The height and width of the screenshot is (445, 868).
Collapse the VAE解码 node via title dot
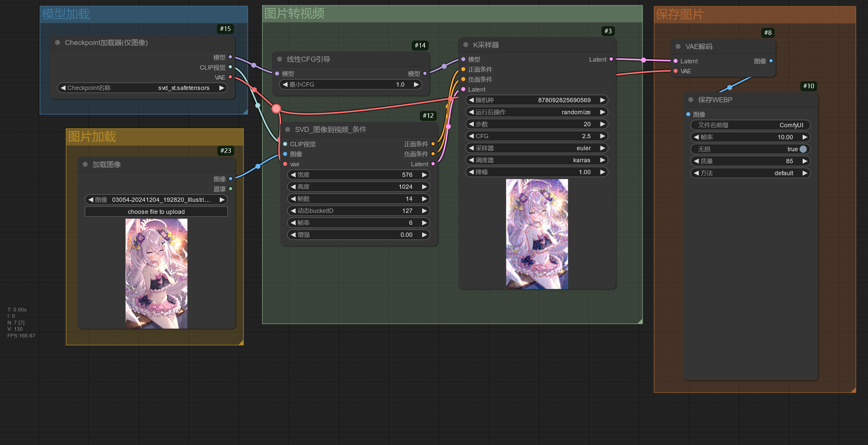coord(678,46)
